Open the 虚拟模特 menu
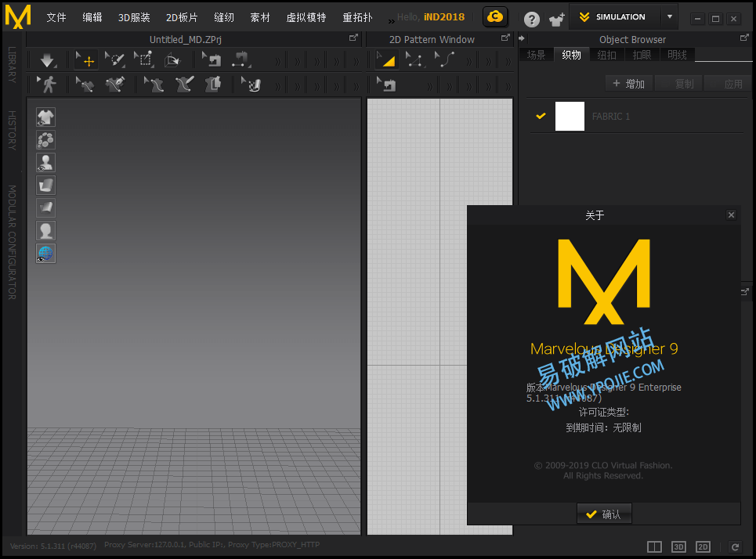This screenshot has height=559, width=756. [306, 17]
